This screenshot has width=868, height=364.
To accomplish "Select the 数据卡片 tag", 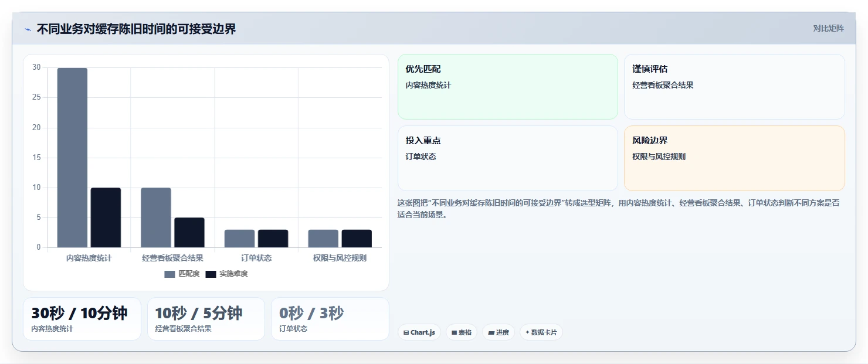I will click(541, 332).
